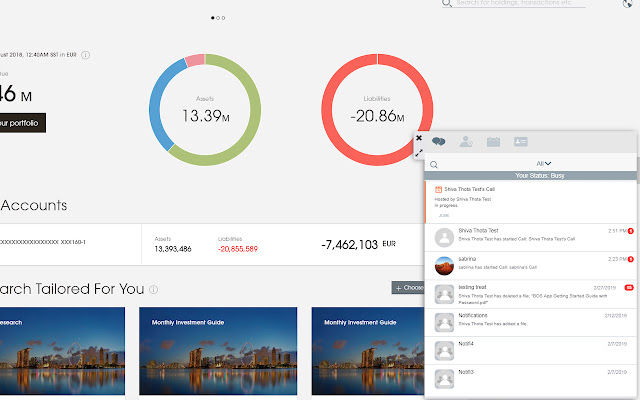Open the chat conversations tab icon
This screenshot has width=640, height=400.
(438, 142)
